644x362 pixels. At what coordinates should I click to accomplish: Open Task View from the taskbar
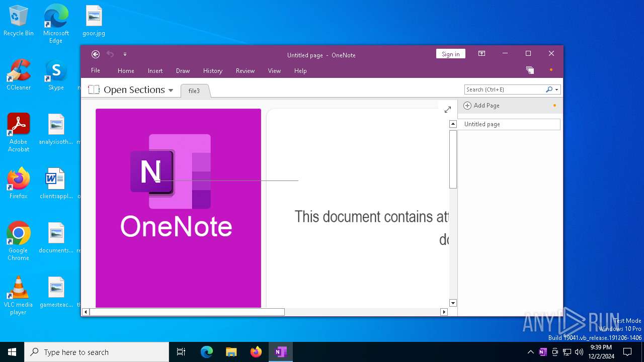click(181, 352)
